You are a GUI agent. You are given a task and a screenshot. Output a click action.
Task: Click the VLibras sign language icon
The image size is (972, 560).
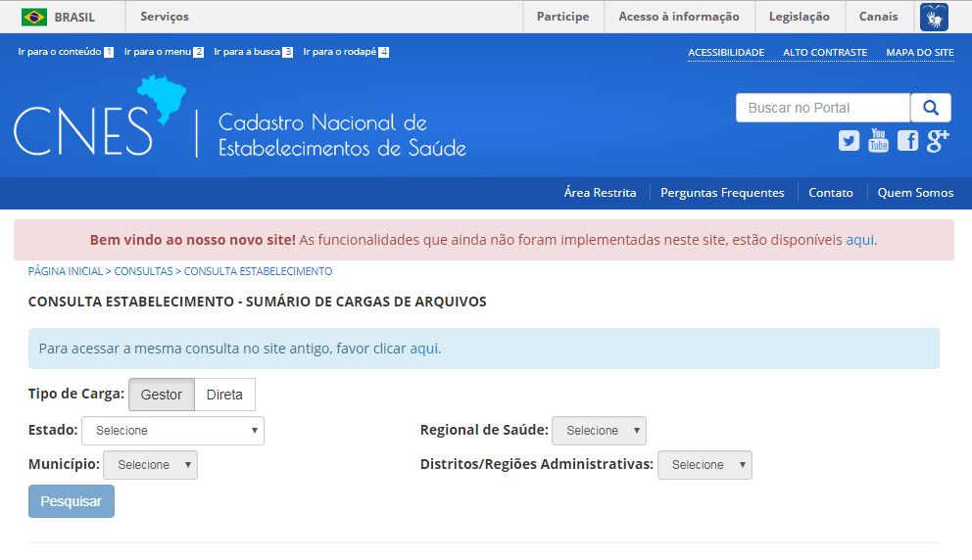[x=933, y=17]
